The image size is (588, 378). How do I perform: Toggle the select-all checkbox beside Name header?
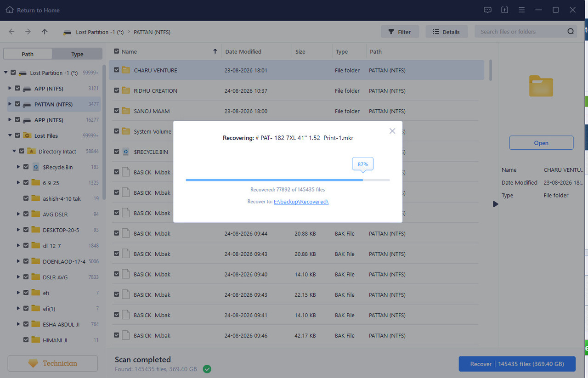tap(117, 51)
